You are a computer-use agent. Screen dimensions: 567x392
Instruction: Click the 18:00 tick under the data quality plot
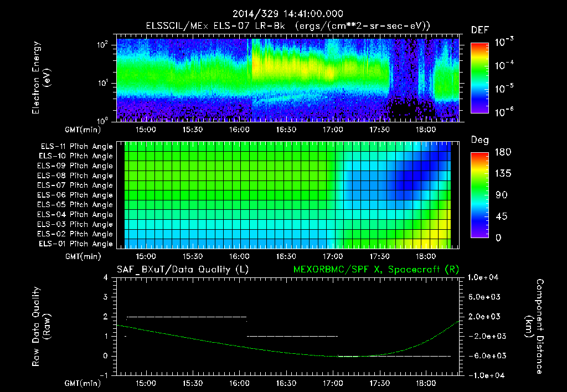click(x=426, y=383)
